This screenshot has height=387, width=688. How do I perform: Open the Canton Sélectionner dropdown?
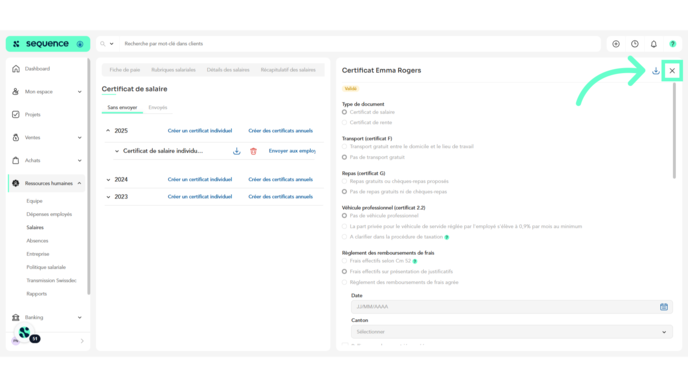(x=512, y=332)
